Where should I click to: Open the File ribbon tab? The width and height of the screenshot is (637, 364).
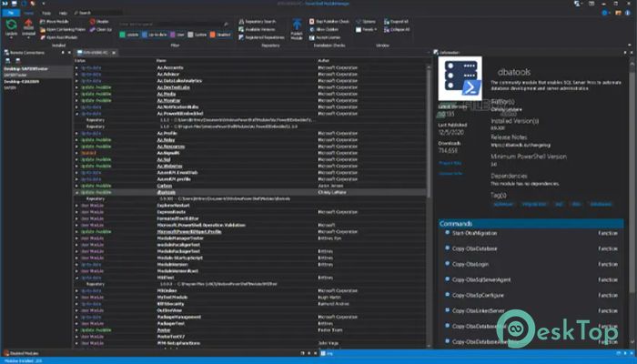tap(11, 13)
